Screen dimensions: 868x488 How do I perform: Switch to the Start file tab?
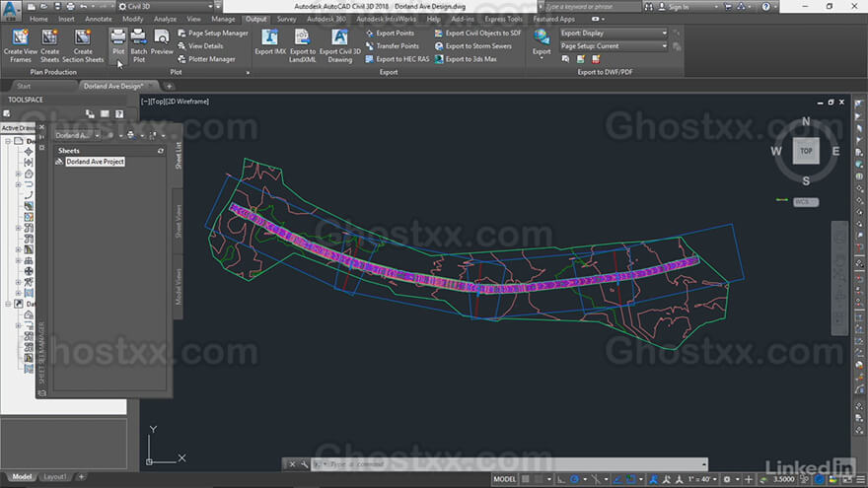[24, 86]
